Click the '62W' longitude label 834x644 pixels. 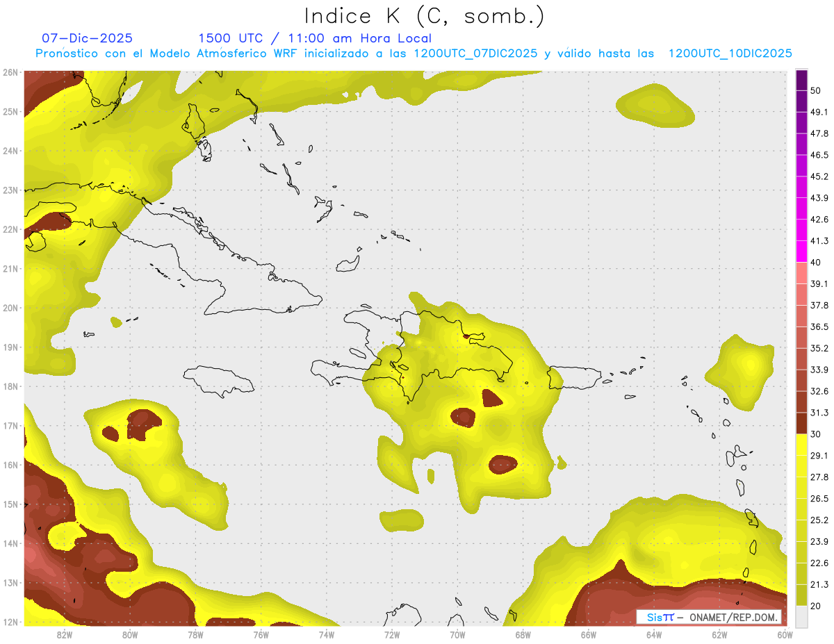click(720, 634)
